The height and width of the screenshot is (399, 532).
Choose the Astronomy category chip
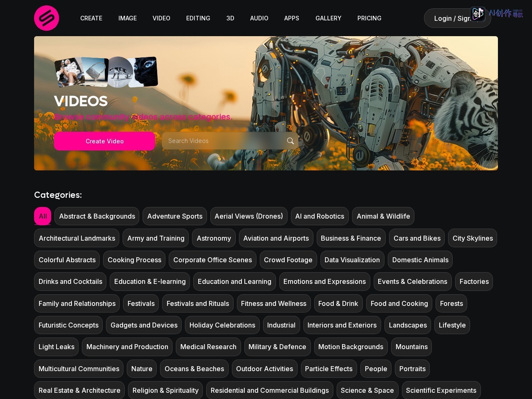[214, 238]
